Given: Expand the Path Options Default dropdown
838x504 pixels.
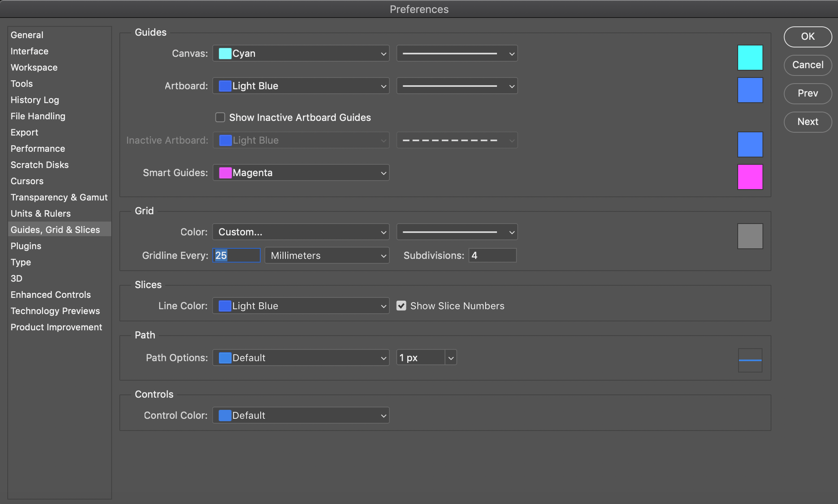Looking at the screenshot, I should tap(301, 358).
